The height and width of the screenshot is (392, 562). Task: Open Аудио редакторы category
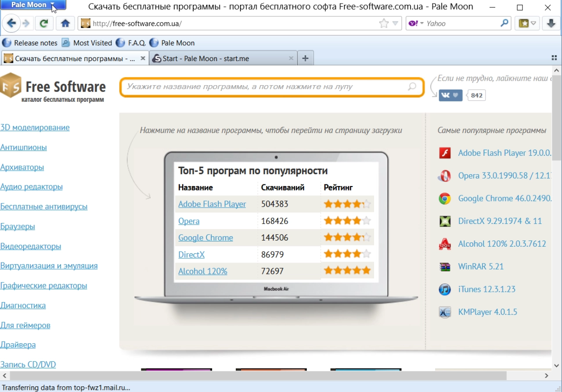(x=31, y=187)
